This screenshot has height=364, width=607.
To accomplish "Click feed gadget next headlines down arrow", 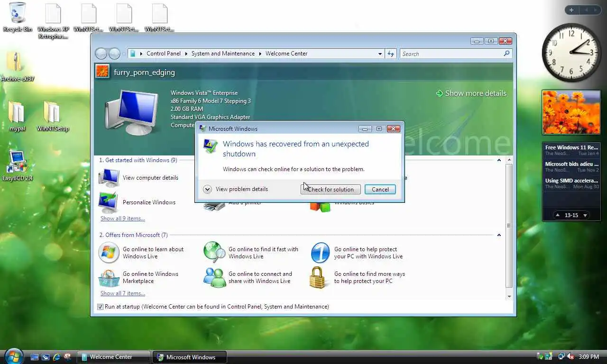I will click(585, 215).
